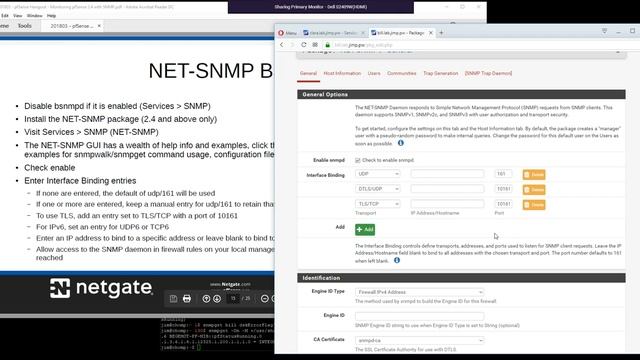This screenshot has width=640, height=360.
Task: Zoom out with the minus icon in Acrobat toolbar
Action: pos(264,299)
